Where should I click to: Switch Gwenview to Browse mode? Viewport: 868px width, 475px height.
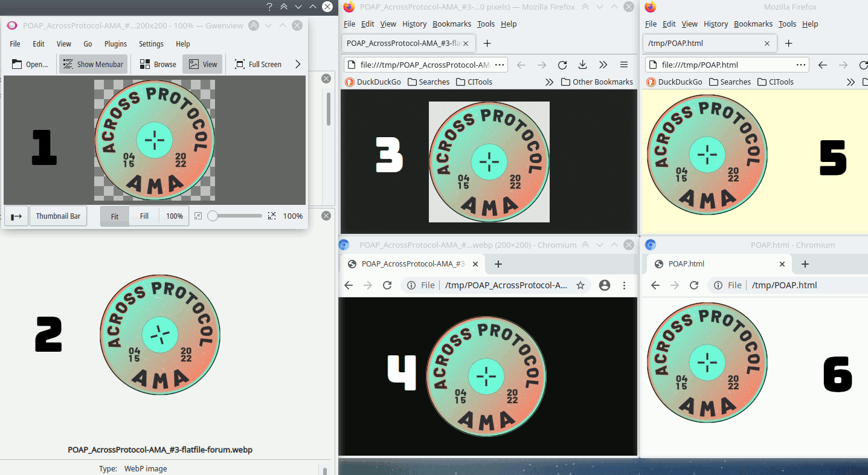[x=158, y=65]
